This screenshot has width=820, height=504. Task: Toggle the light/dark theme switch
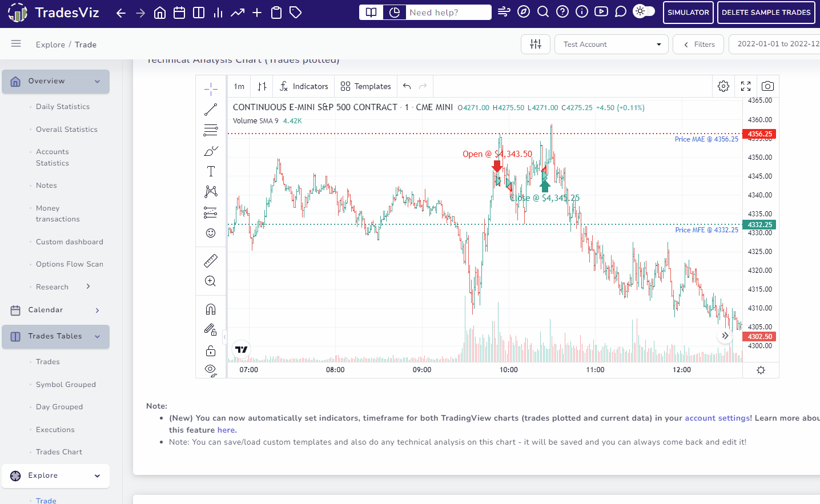[x=644, y=11]
